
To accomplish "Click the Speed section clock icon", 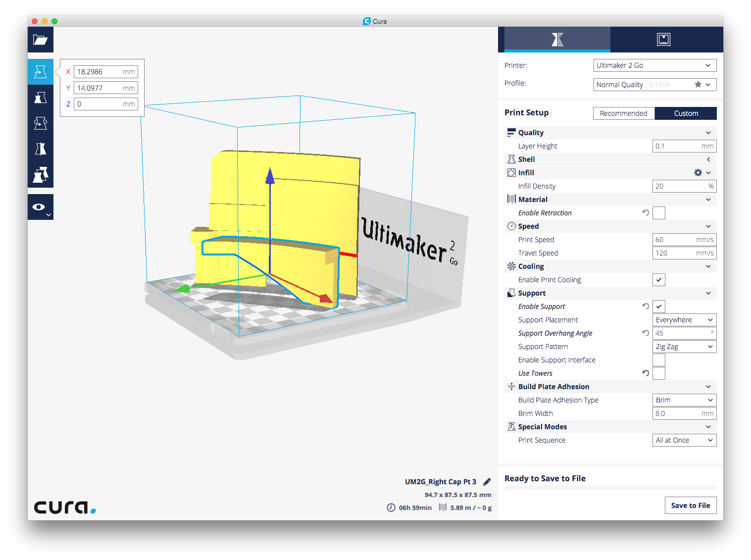I will pos(511,226).
